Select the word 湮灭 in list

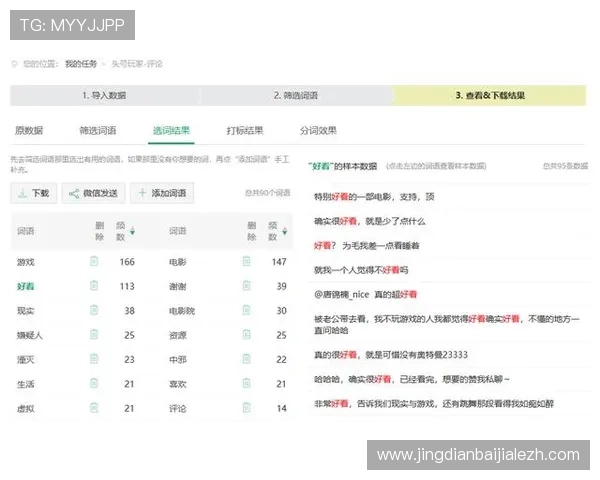coord(26,360)
